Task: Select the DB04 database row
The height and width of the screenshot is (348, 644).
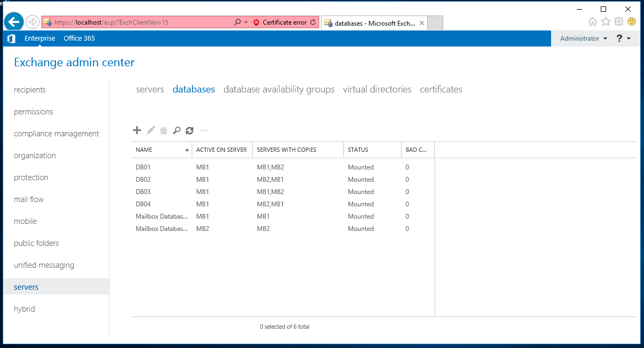Action: pos(283,204)
